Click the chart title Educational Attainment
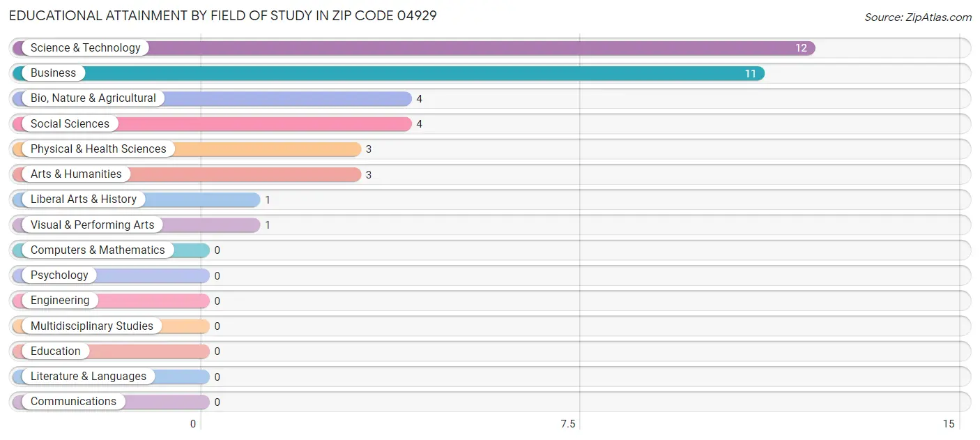Viewport: 980px width, 440px height. click(223, 15)
